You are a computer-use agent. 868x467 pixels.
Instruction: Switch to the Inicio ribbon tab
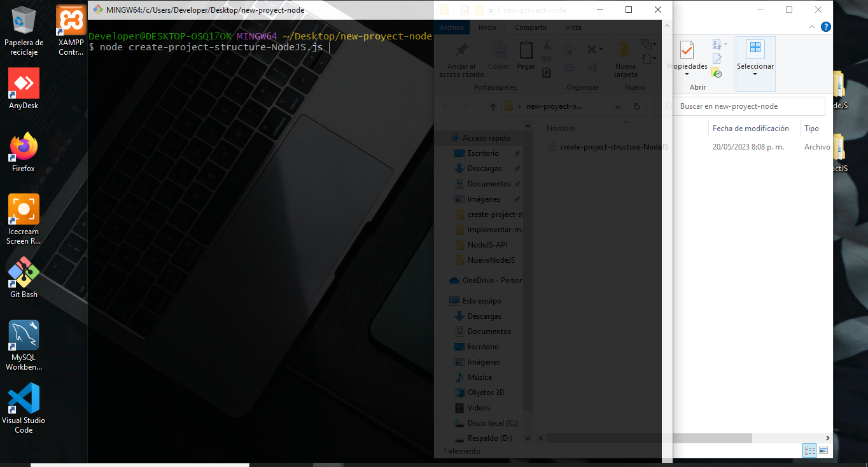[x=487, y=27]
